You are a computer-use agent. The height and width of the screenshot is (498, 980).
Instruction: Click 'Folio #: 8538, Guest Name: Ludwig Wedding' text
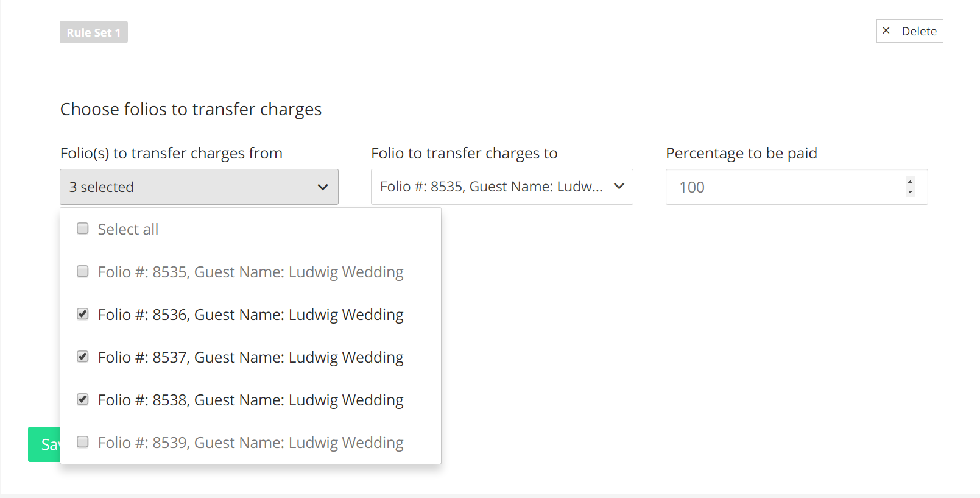pos(250,400)
